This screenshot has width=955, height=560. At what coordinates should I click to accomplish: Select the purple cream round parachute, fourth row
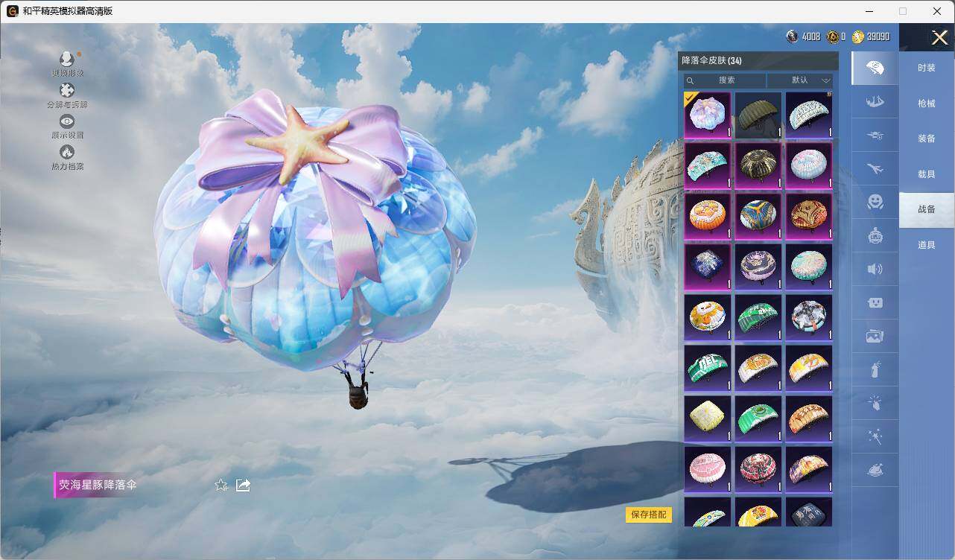click(x=758, y=267)
